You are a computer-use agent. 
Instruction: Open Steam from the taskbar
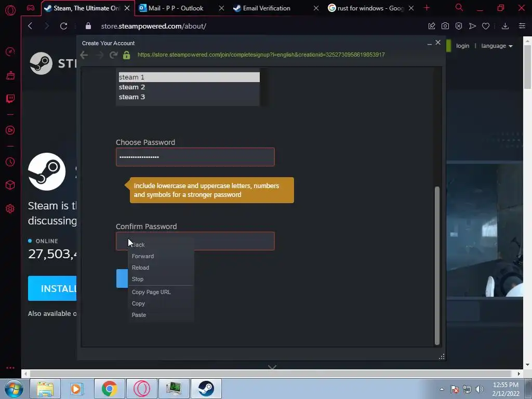(206, 389)
